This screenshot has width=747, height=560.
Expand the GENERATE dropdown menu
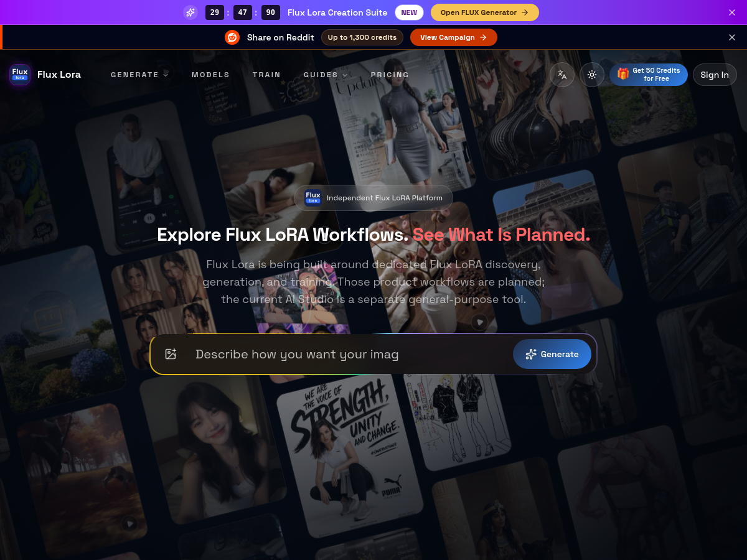tap(140, 75)
